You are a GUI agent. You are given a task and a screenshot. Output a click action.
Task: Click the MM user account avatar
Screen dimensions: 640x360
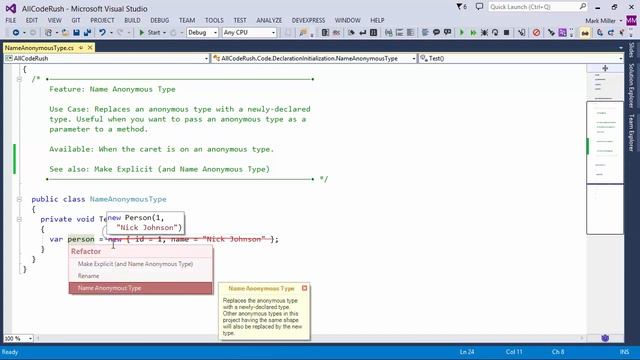tap(631, 20)
